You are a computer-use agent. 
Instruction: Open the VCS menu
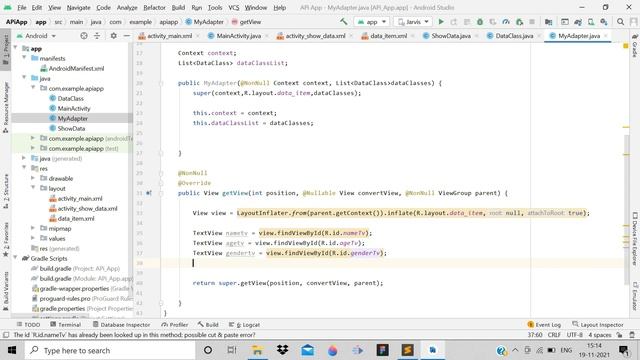233,7
